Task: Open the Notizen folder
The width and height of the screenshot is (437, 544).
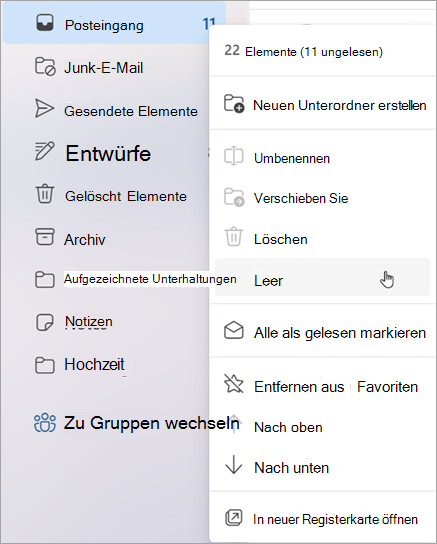Action: click(x=89, y=322)
